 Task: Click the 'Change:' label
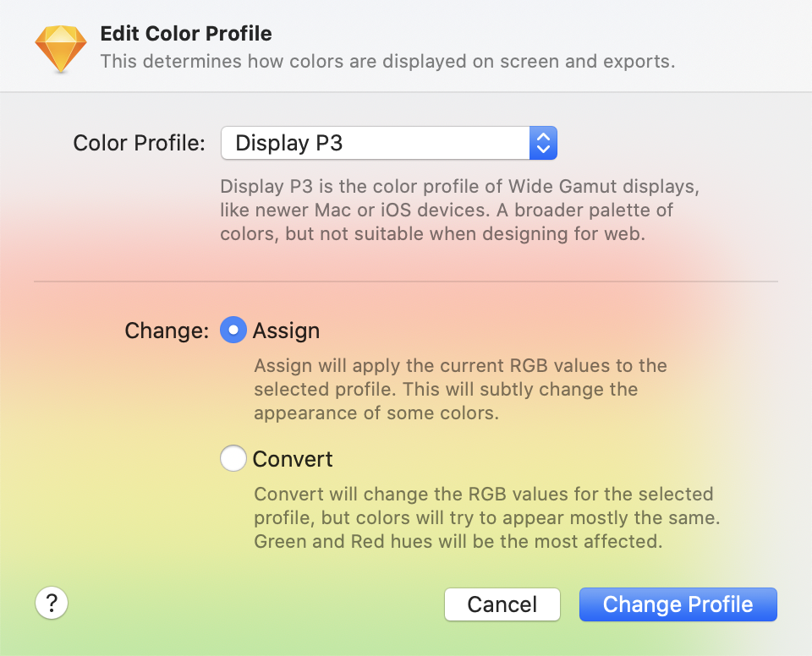click(167, 331)
